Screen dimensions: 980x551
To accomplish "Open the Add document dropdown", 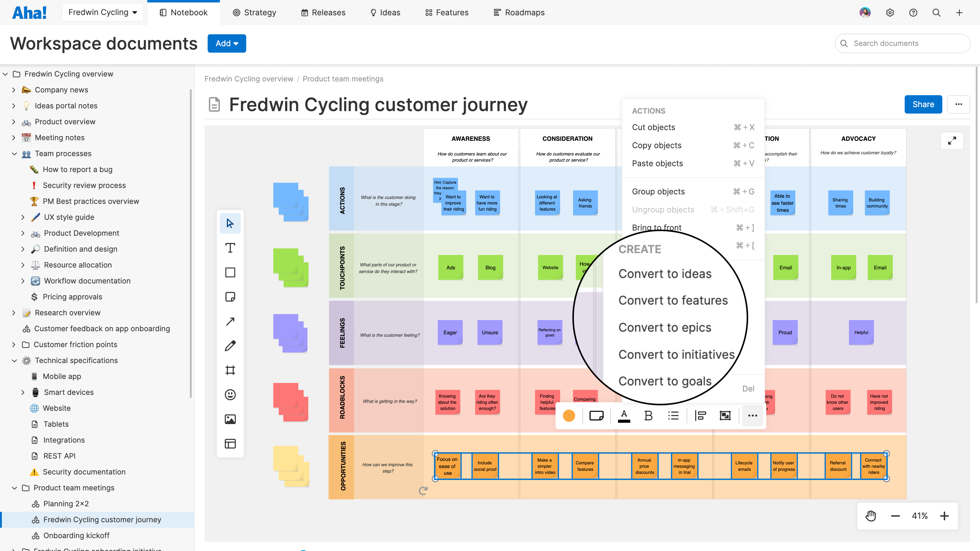I will coord(226,43).
